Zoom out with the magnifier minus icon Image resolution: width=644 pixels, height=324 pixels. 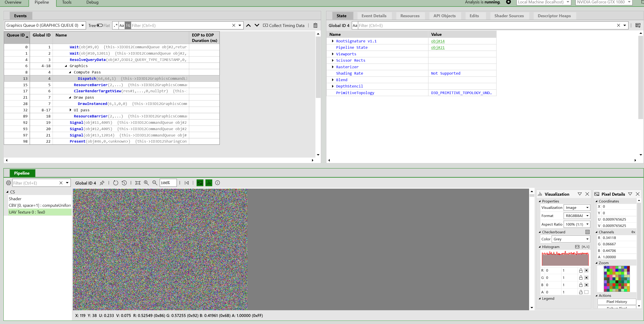(x=155, y=183)
